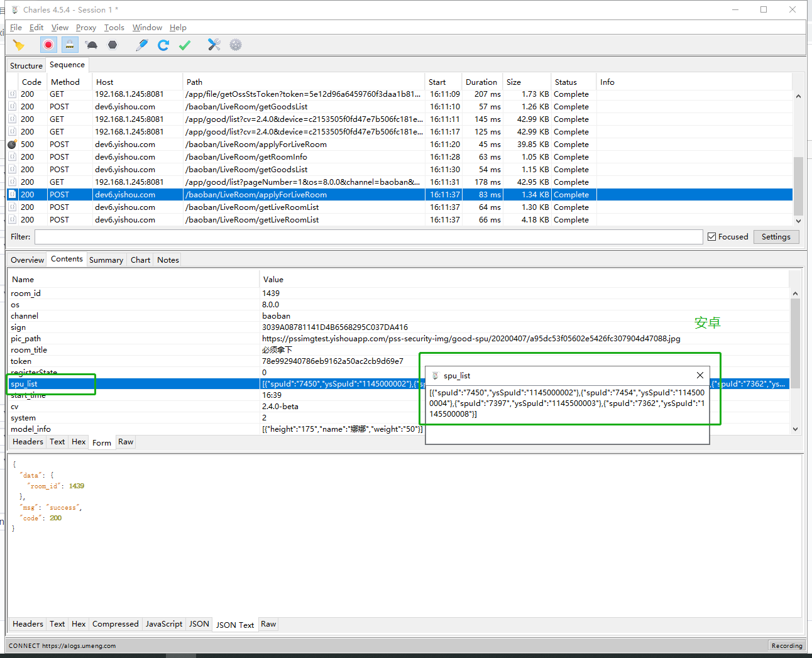812x658 pixels.
Task: Sort by the Duration column header
Action: click(x=481, y=82)
